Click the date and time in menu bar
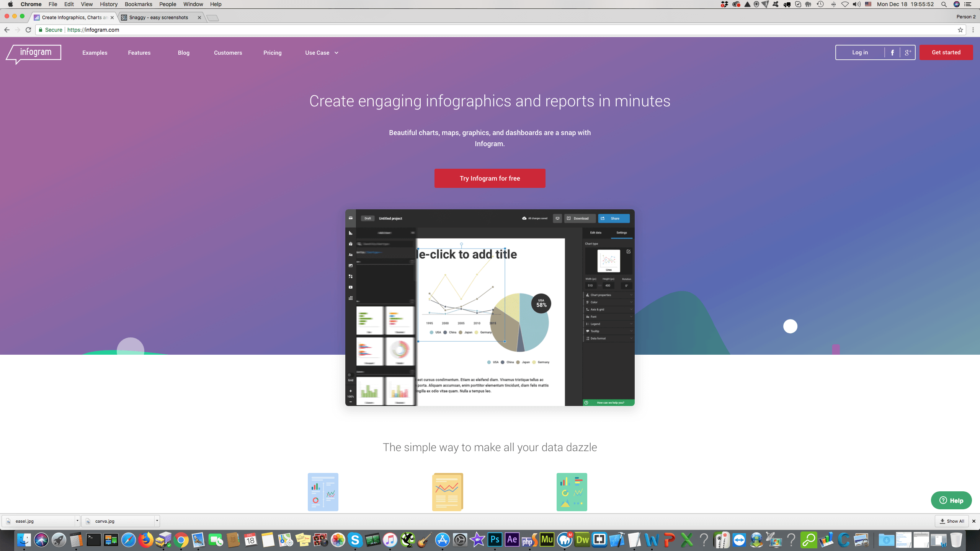980x551 pixels. coord(905,4)
